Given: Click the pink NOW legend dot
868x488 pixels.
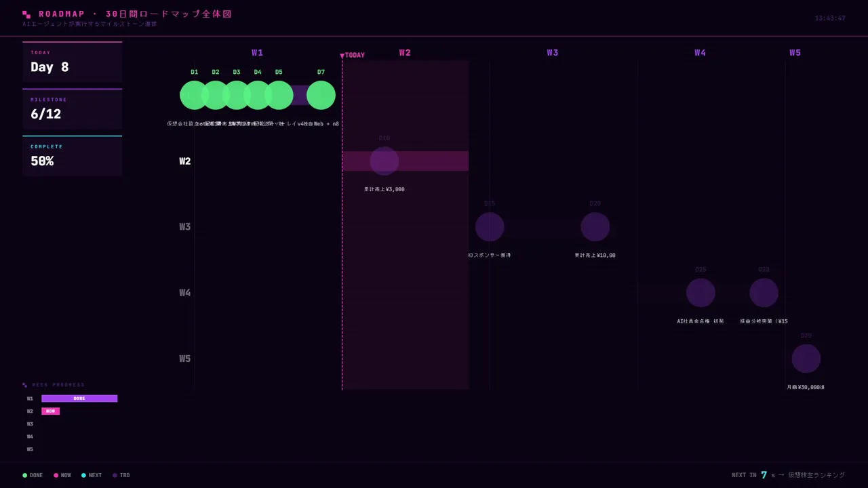Looking at the screenshot, I should coord(56,476).
